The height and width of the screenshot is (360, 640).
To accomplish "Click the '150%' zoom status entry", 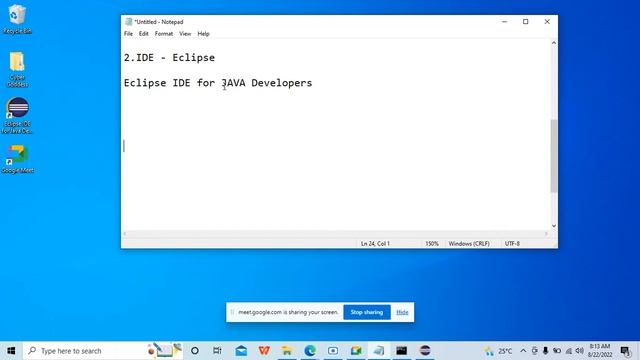I will click(432, 244).
